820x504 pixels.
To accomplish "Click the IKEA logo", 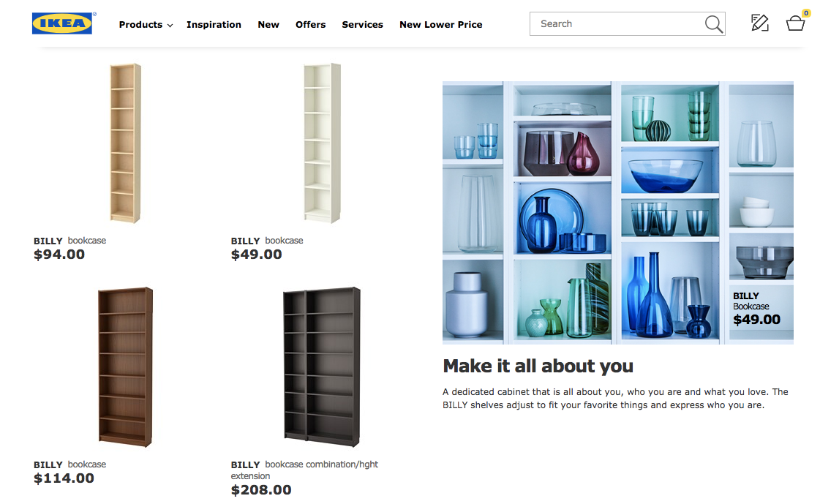I will 62,23.
